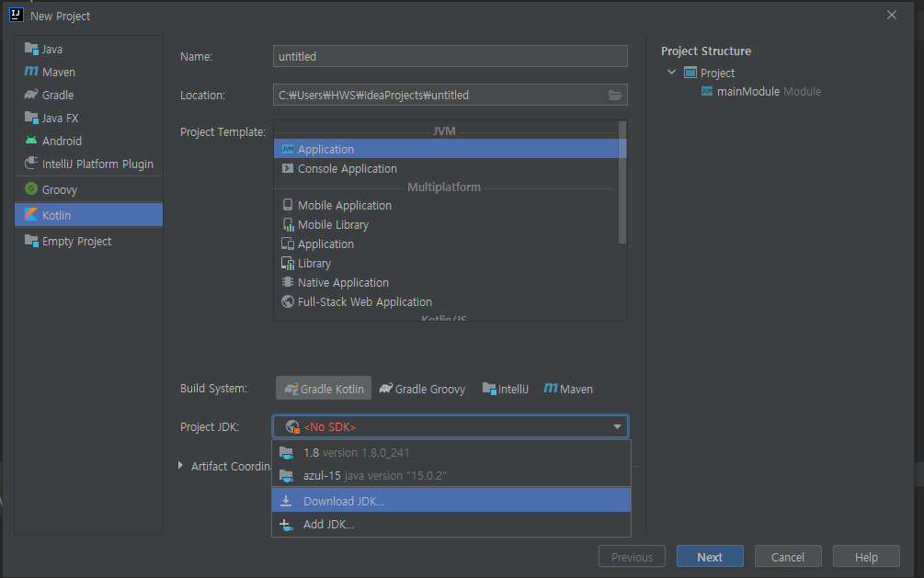Viewport: 924px width, 578px height.
Task: Open the Project JDK dropdown arrow
Action: 617,426
